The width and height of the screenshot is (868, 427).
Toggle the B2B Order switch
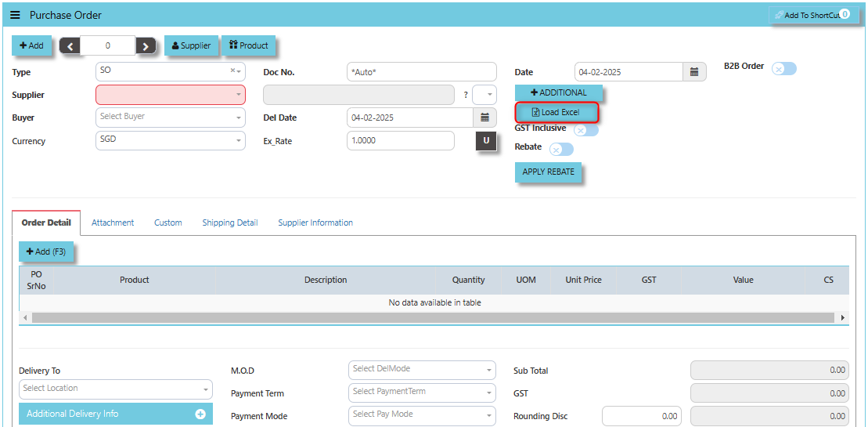pyautogui.click(x=783, y=69)
